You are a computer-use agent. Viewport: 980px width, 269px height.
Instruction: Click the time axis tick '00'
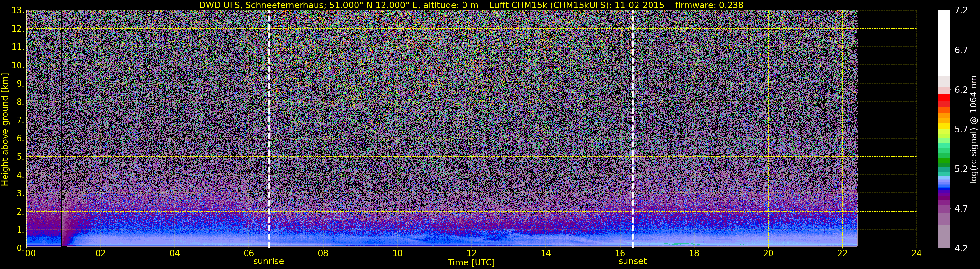(x=31, y=254)
